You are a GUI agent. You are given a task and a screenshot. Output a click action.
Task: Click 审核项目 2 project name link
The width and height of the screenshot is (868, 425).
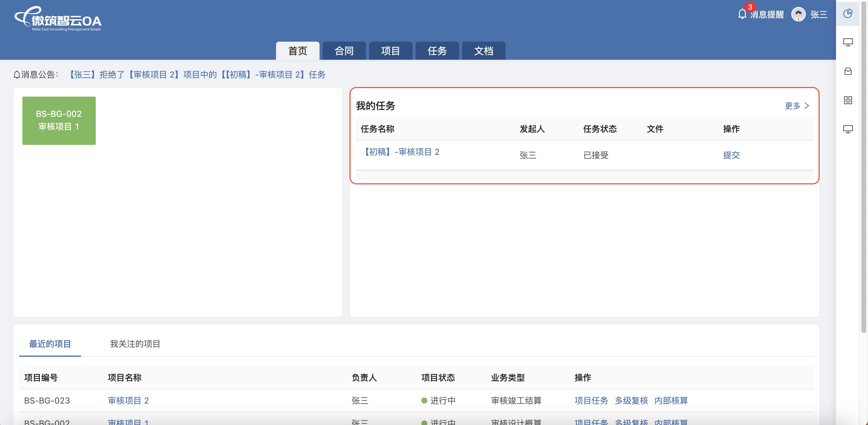[128, 401]
